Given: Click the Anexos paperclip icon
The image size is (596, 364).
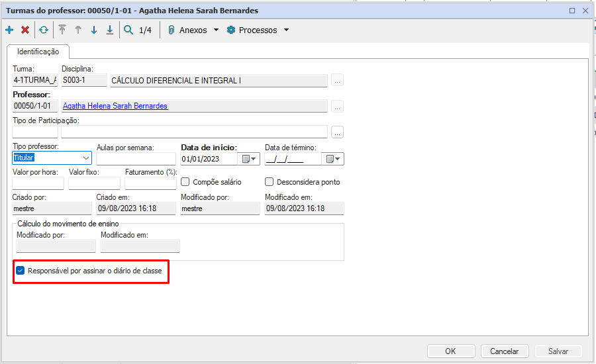Looking at the screenshot, I should pos(172,30).
